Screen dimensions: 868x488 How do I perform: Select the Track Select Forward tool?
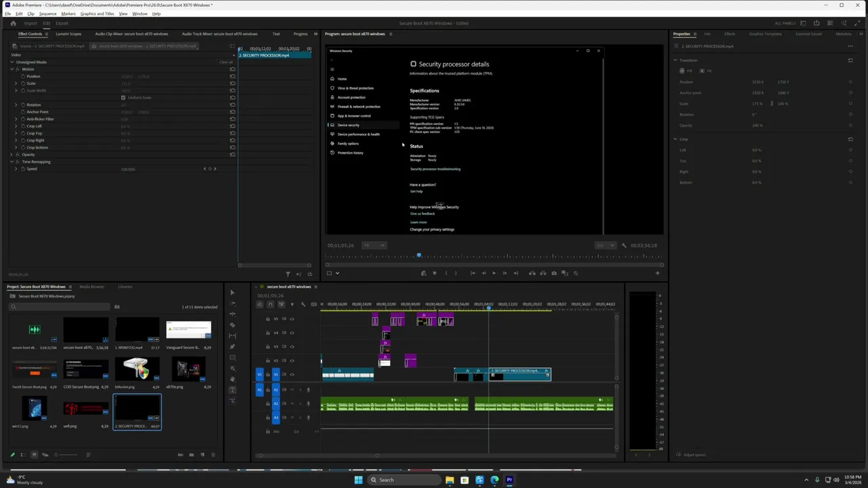232,303
